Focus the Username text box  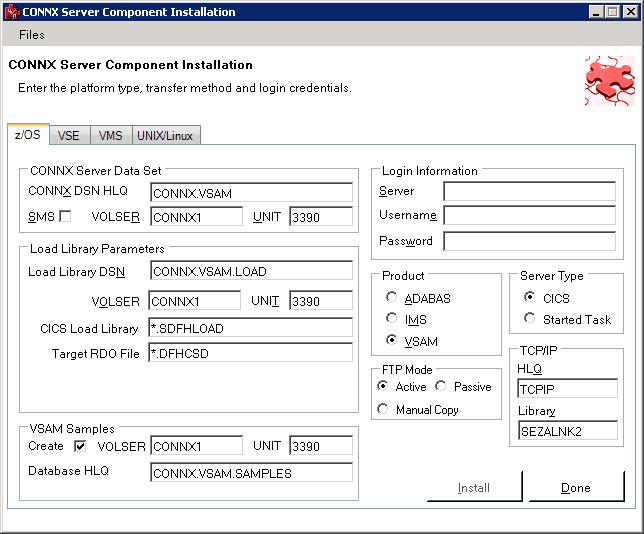[529, 215]
